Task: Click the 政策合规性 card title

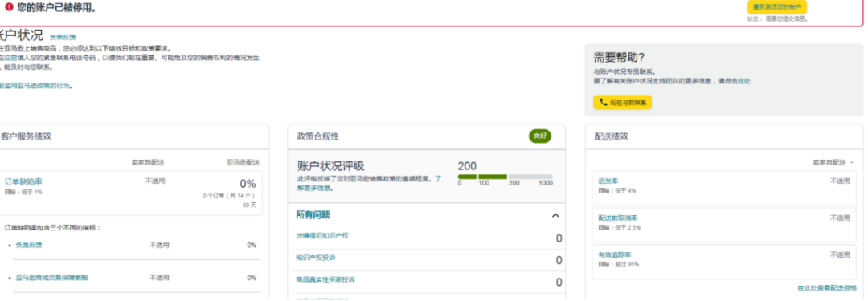Action: [318, 136]
